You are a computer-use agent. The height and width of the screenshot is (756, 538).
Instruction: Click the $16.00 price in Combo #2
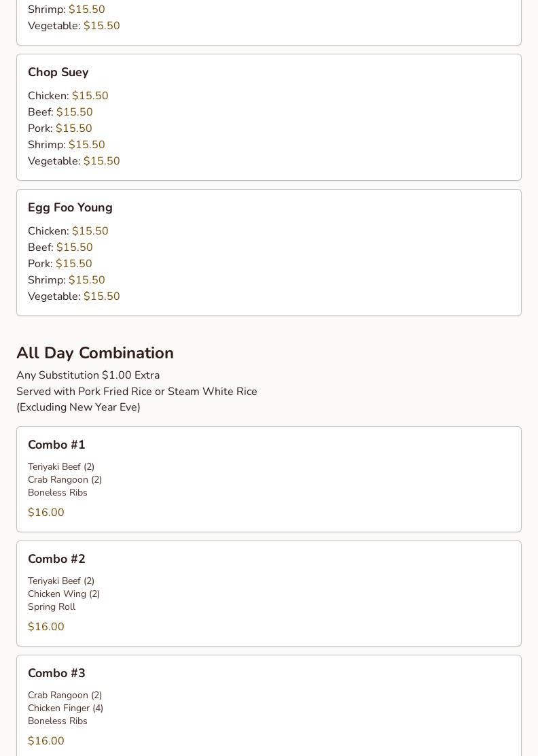coord(46,627)
